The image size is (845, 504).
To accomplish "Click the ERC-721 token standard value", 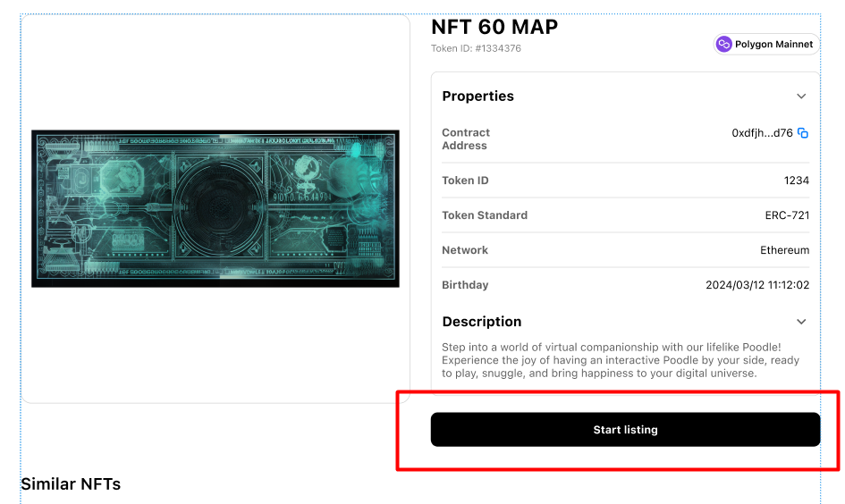I will click(x=787, y=215).
